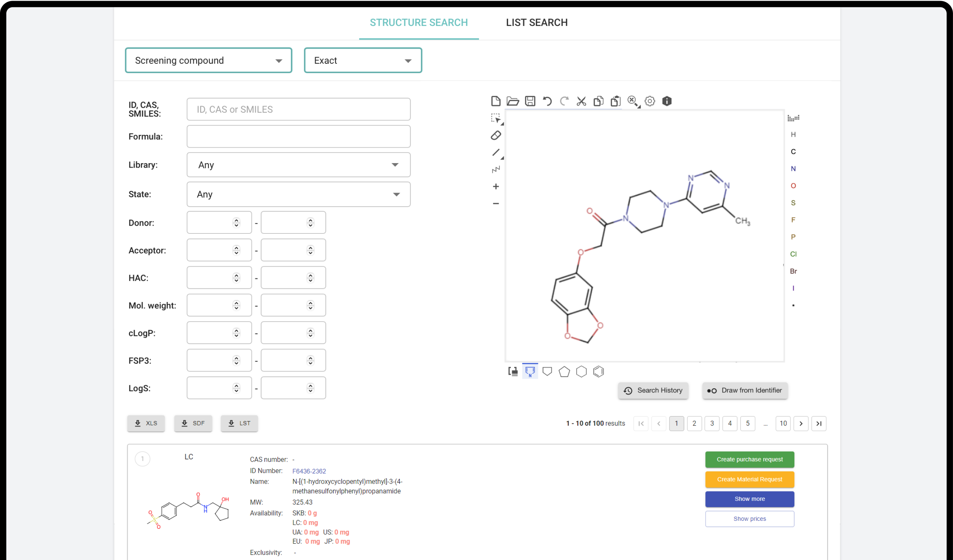Select the eraser tool in the editor

[495, 135]
